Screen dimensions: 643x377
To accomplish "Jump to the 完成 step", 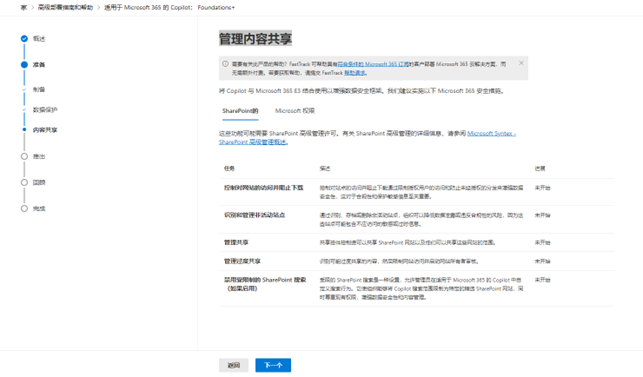I will (x=39, y=208).
